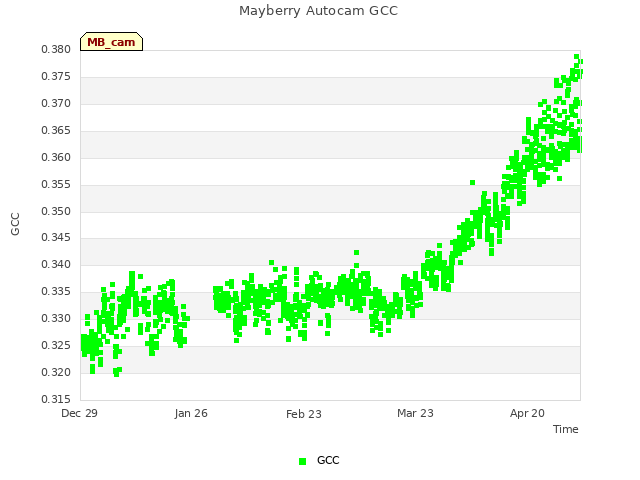Click the 0.365 y-axis value

[x=56, y=130]
